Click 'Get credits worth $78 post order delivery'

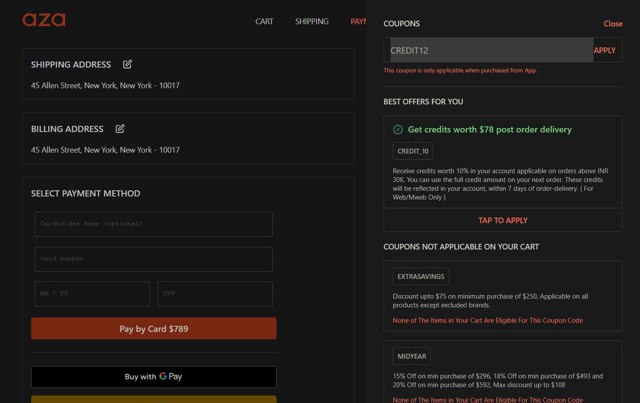tap(490, 129)
